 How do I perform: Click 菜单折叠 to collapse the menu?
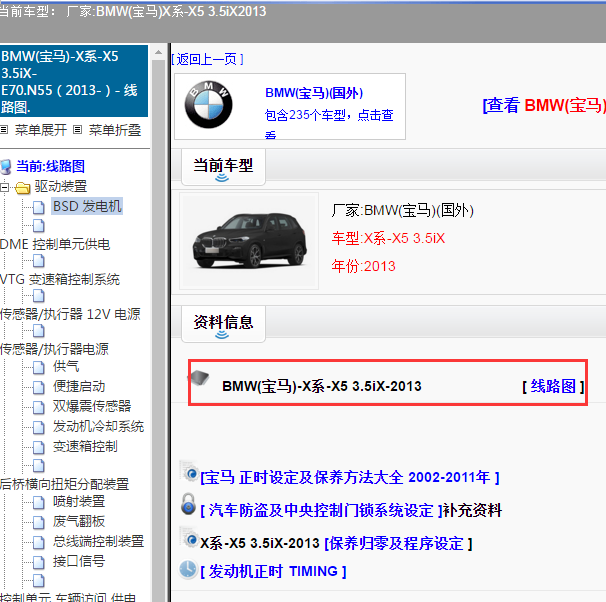click(115, 130)
